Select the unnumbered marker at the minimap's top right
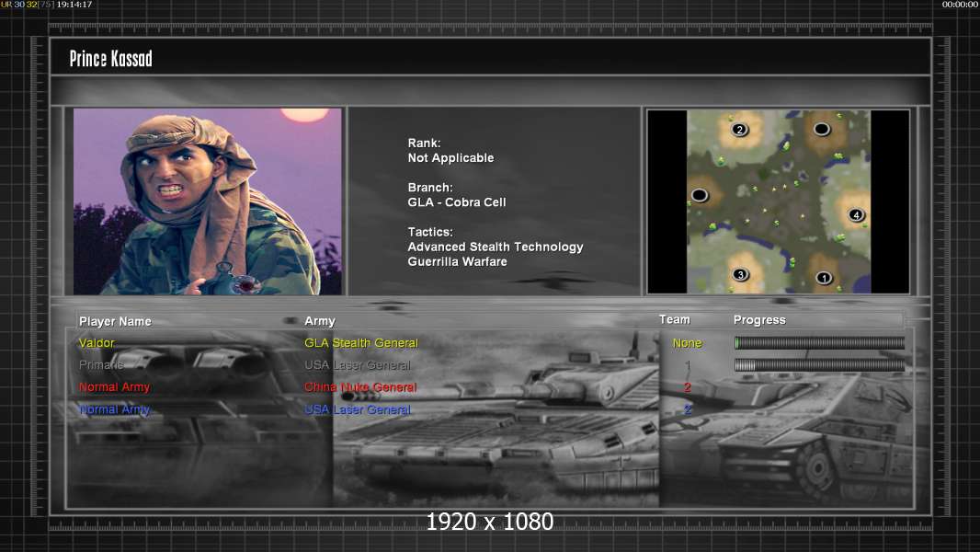This screenshot has height=552, width=980. (821, 129)
